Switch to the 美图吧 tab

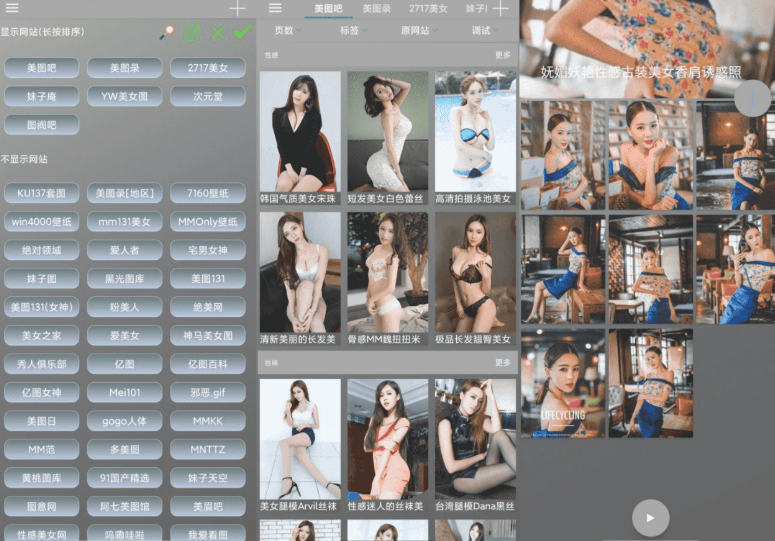point(328,9)
